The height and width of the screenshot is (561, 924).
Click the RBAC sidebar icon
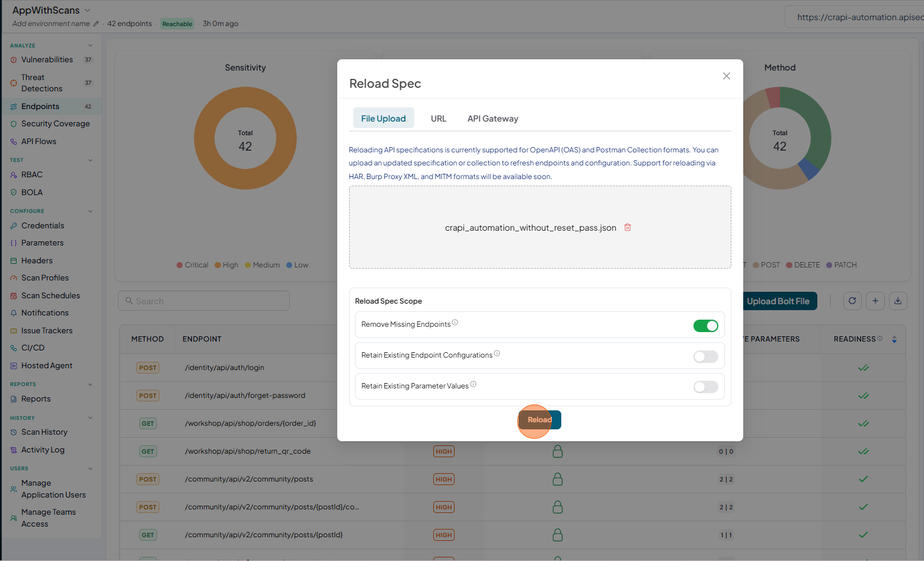coord(14,175)
